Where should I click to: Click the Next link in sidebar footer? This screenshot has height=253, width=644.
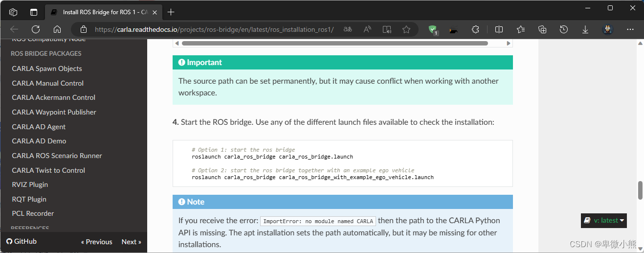point(131,242)
